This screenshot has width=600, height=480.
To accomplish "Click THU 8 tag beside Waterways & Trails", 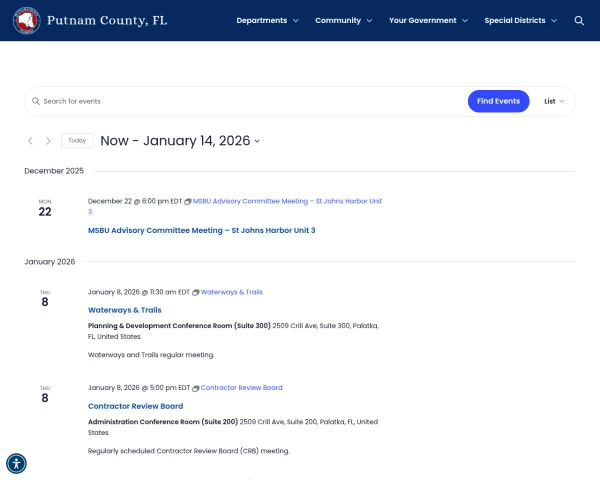I will (45, 299).
